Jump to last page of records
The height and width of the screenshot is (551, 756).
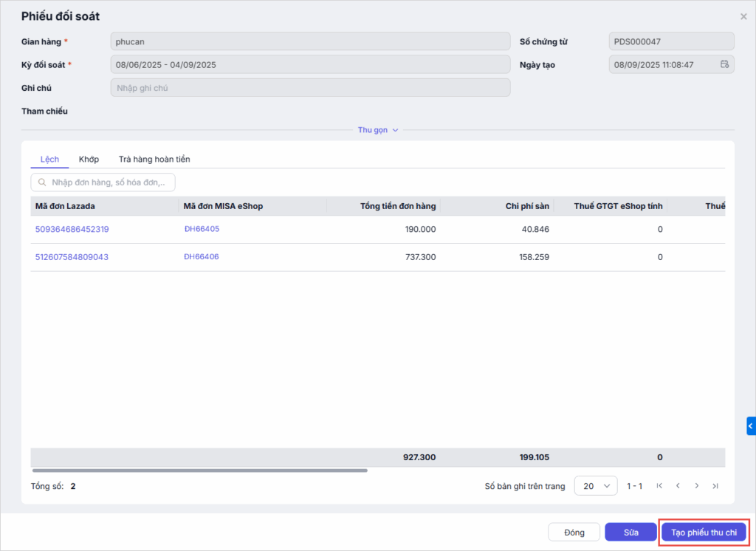click(x=715, y=486)
